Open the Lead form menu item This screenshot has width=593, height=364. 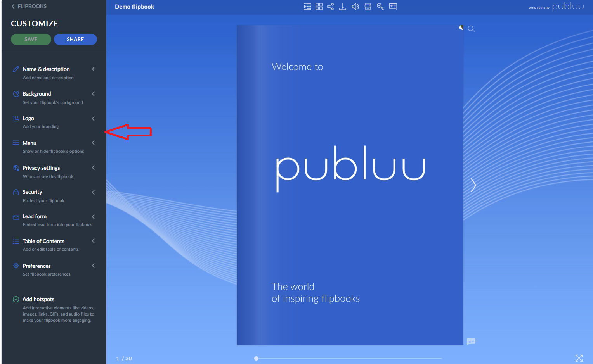click(35, 216)
